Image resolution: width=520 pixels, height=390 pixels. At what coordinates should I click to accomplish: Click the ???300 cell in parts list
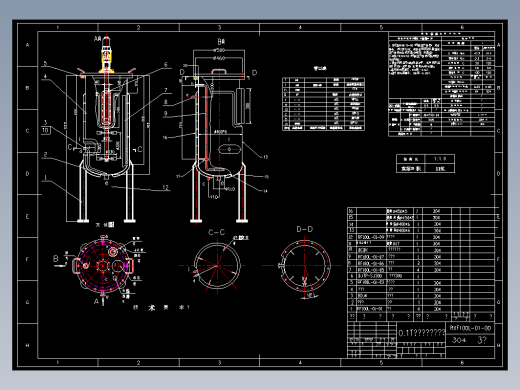point(396,276)
